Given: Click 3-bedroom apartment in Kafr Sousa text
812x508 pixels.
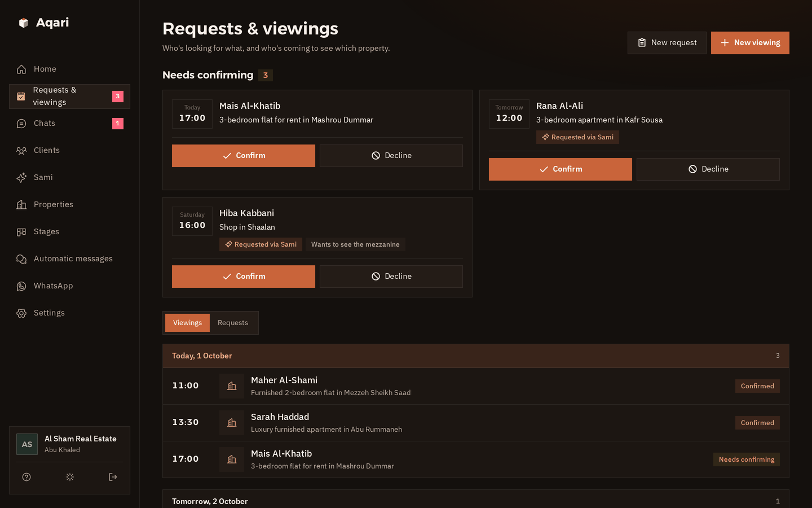Looking at the screenshot, I should (x=599, y=120).
